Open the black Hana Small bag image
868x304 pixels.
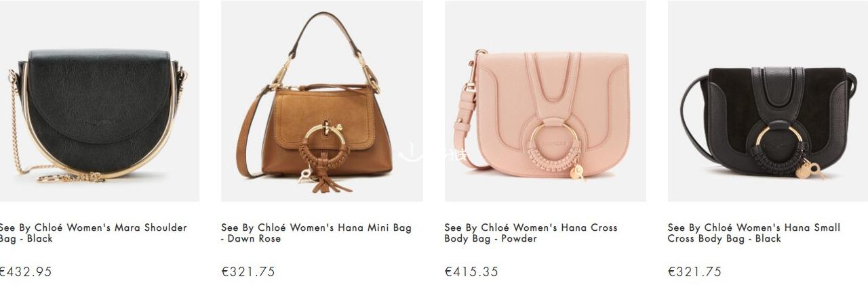768,101
